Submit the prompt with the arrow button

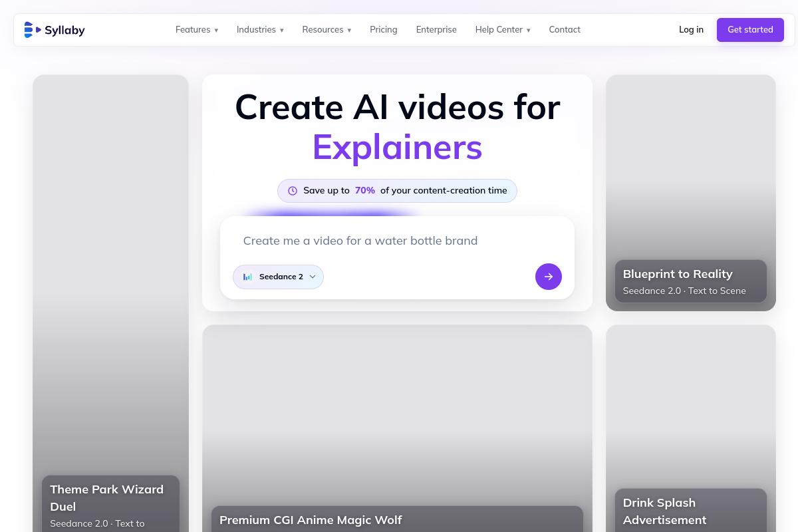tap(549, 277)
